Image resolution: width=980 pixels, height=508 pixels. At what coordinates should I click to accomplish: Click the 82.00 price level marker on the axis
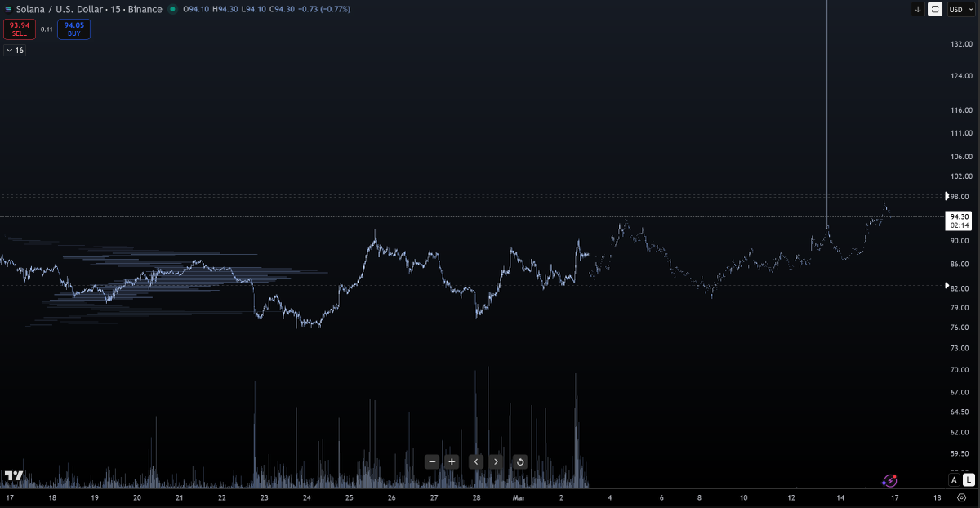(x=958, y=288)
